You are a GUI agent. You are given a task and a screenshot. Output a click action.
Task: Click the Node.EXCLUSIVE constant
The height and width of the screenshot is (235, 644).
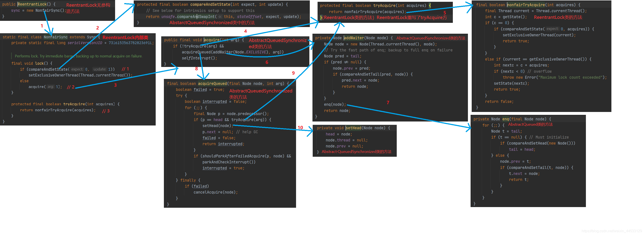point(251,52)
